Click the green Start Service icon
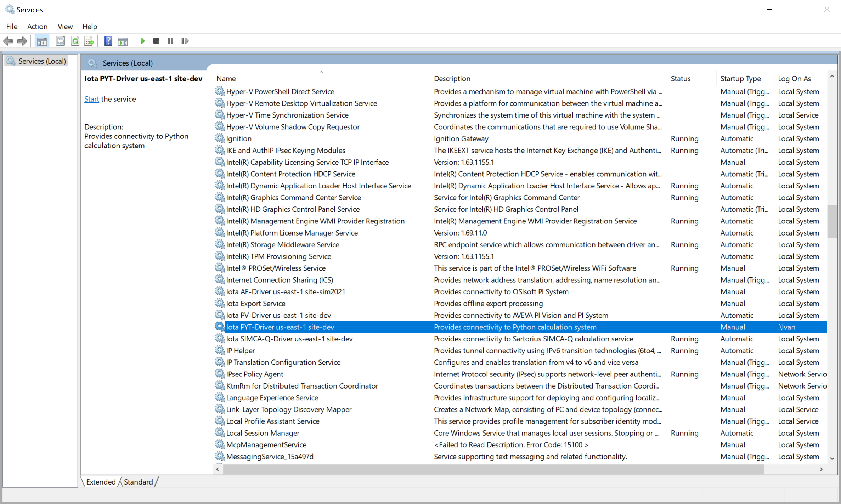The width and height of the screenshot is (841, 504). [x=142, y=41]
